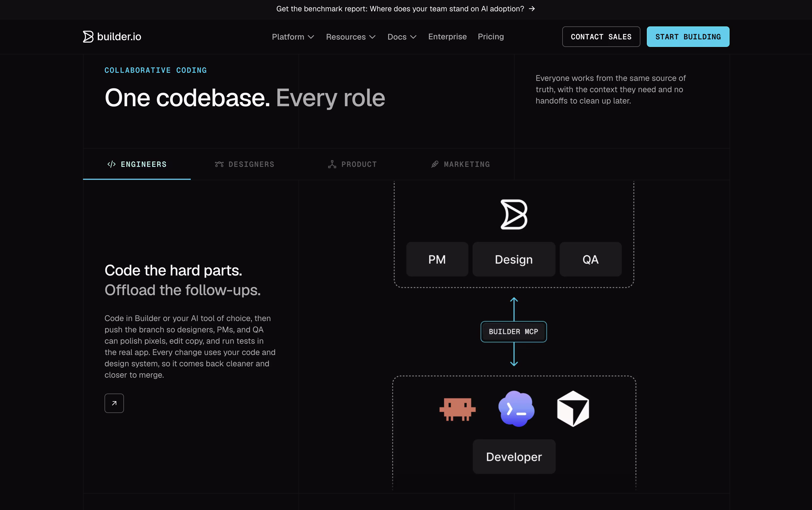Screen dimensions: 812x510
Task: Click the 'Offload the follow-ups.' subheading
Action: click(183, 290)
